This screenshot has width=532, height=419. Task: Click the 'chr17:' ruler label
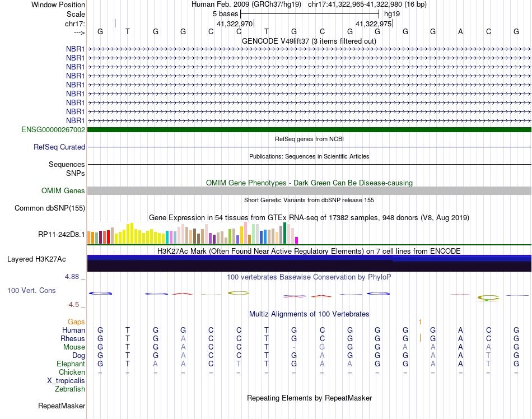74,24
